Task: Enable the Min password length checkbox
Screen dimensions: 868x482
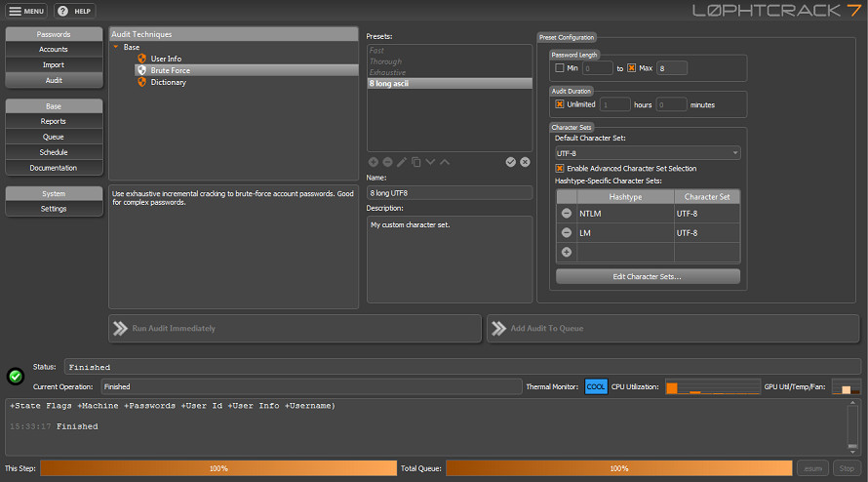Action: coord(560,68)
